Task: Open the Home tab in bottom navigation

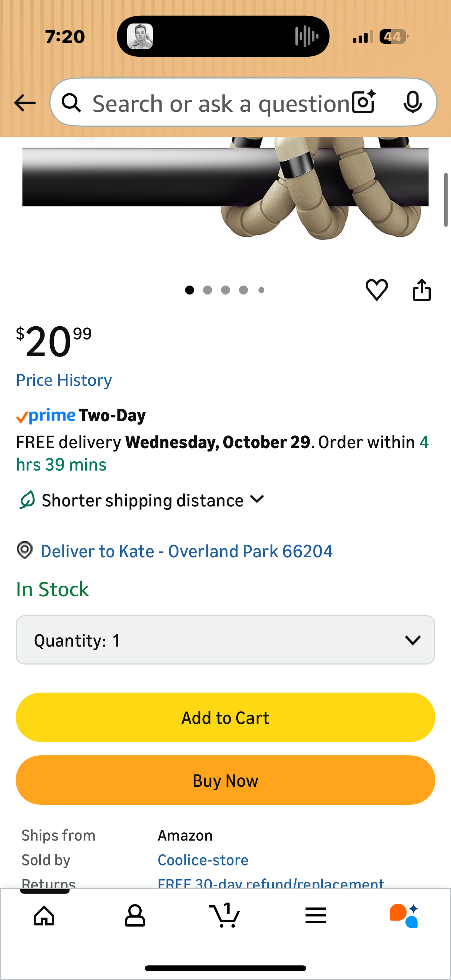Action: [x=43, y=915]
